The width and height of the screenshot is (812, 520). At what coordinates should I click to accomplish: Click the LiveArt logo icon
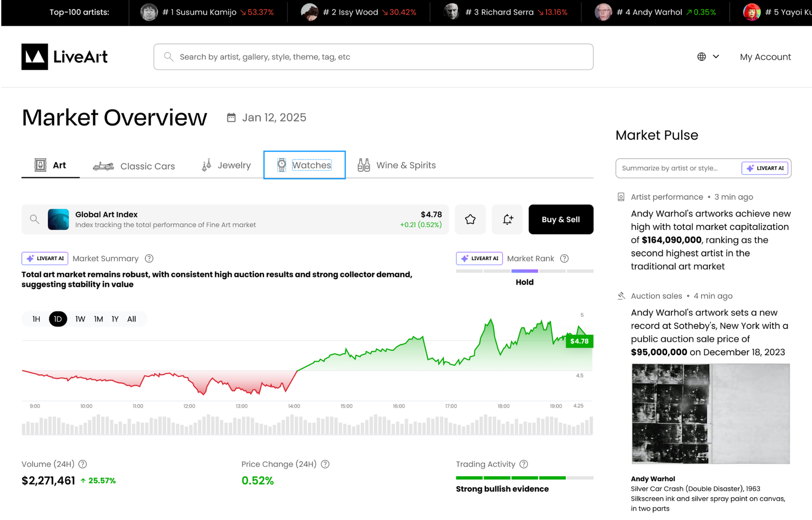pos(35,57)
